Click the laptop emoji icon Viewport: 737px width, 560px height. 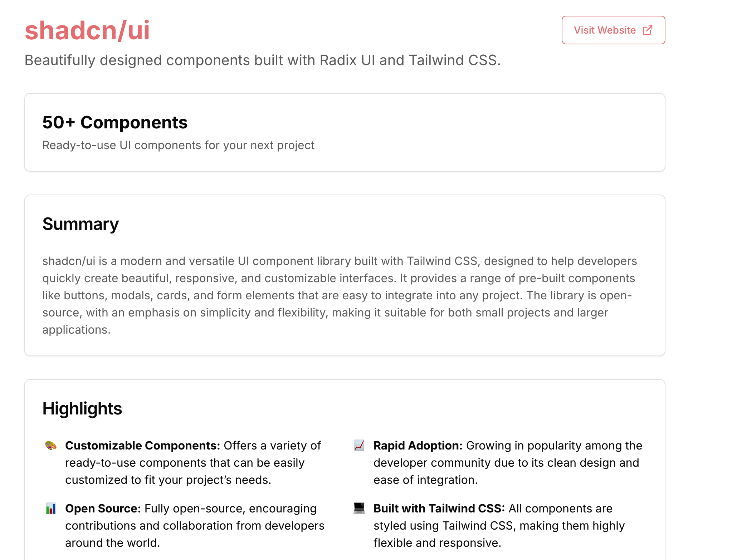(x=359, y=509)
